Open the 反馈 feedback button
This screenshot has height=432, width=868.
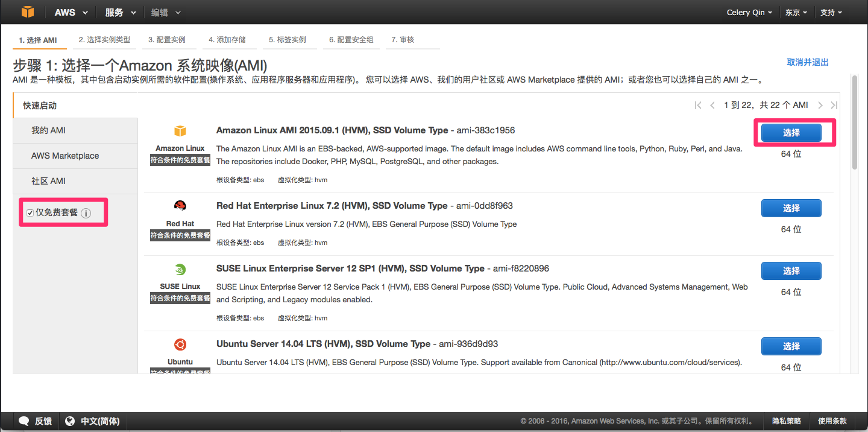[36, 421]
